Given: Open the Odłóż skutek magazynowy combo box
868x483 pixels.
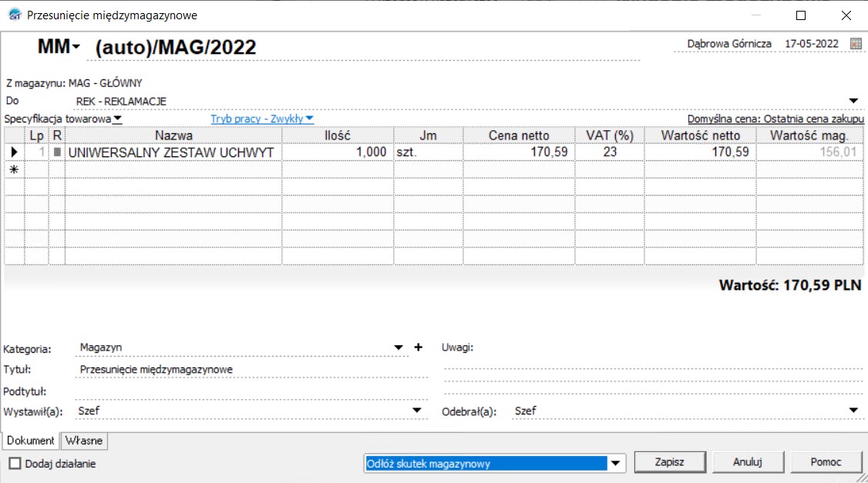Looking at the screenshot, I should (615, 464).
